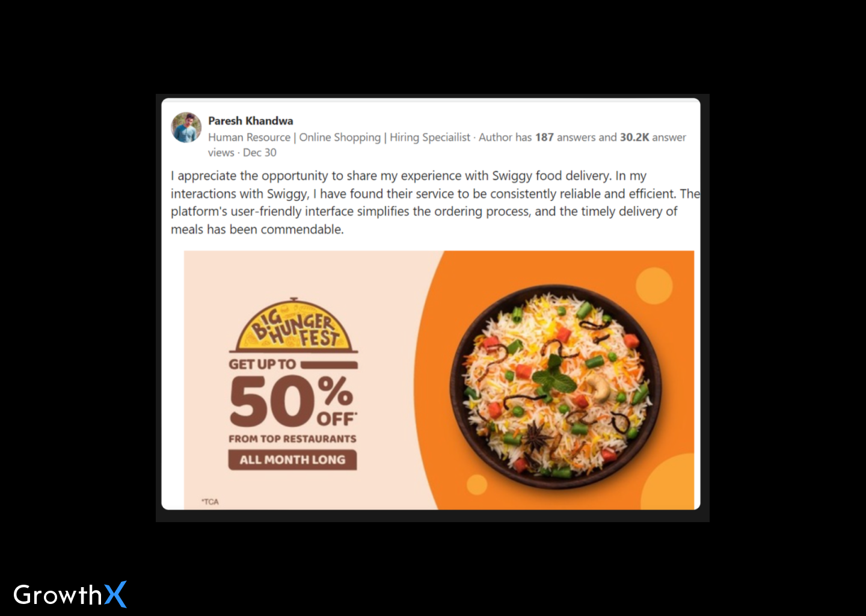Click the GrowthX logo

[x=70, y=594]
